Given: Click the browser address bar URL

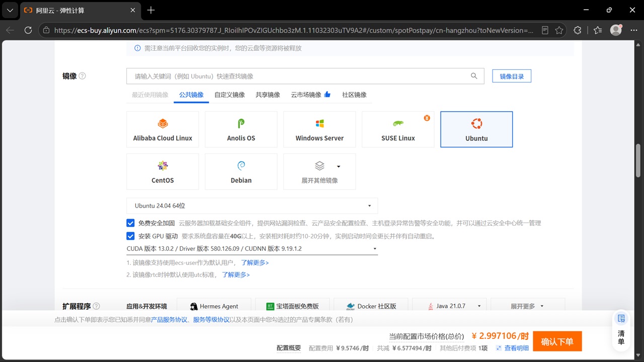Looking at the screenshot, I should [x=294, y=30].
